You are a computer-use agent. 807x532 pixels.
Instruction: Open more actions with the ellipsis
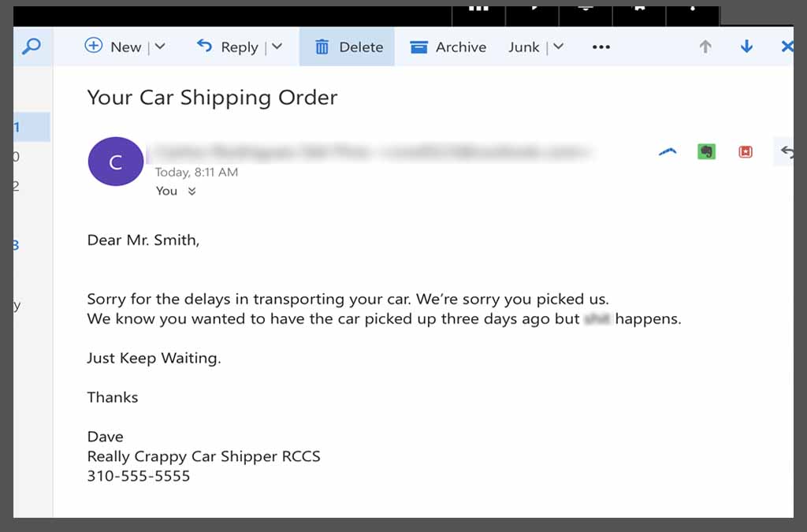click(x=601, y=47)
